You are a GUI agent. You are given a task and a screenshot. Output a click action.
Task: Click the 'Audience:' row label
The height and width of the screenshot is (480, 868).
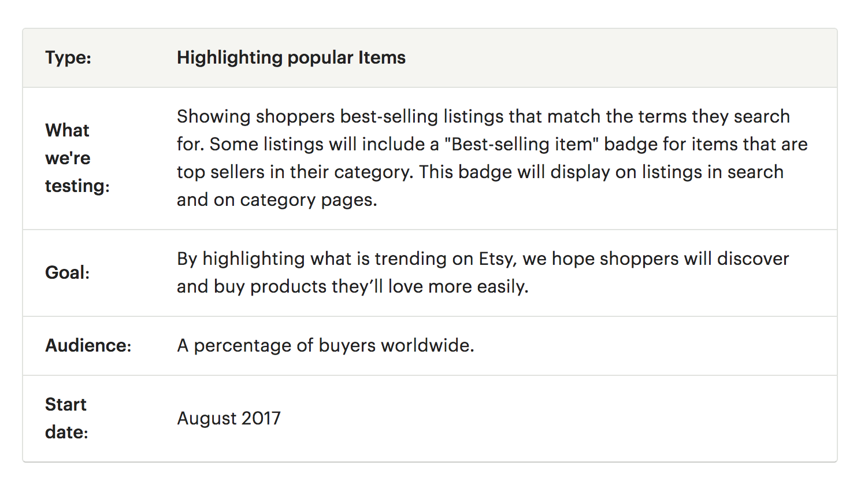(x=88, y=345)
